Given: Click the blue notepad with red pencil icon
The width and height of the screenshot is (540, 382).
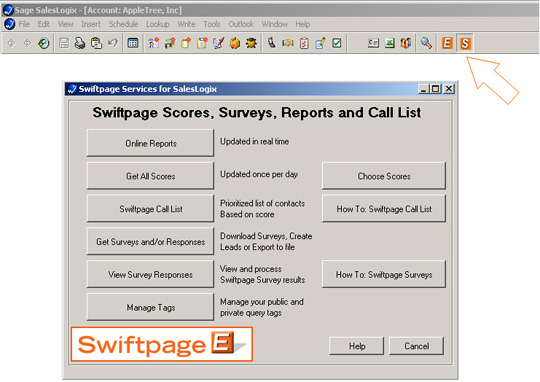Looking at the screenshot, I should click(219, 43).
